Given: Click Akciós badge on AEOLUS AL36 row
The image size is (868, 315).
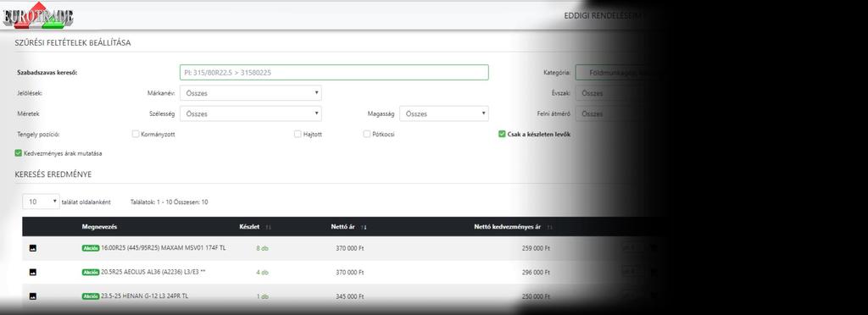Looking at the screenshot, I should pos(91,273).
